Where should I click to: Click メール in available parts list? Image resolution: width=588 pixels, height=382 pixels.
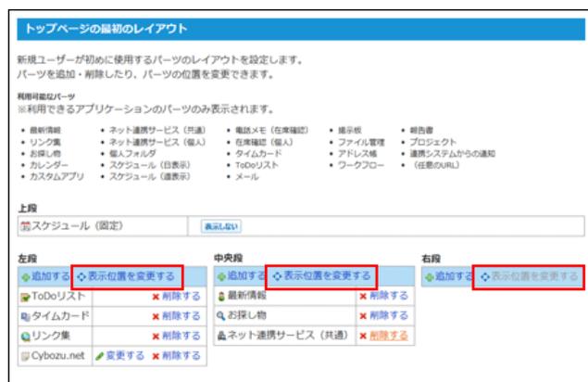point(246,176)
